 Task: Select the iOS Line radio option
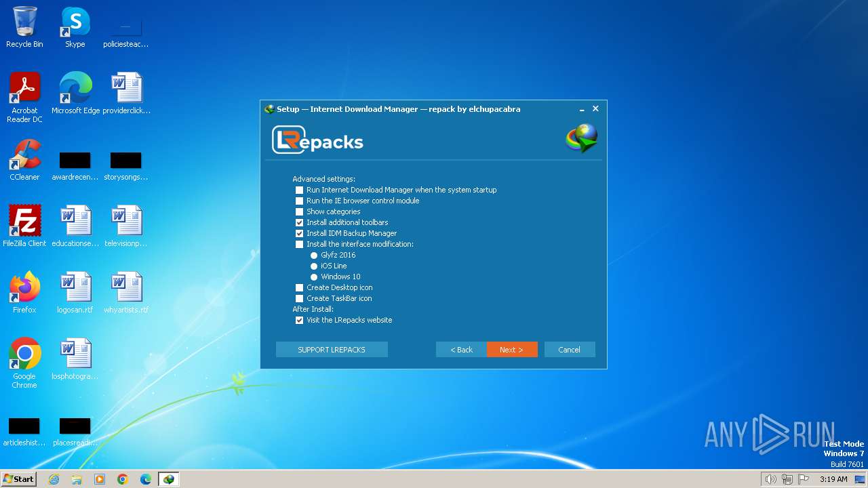[x=314, y=266]
